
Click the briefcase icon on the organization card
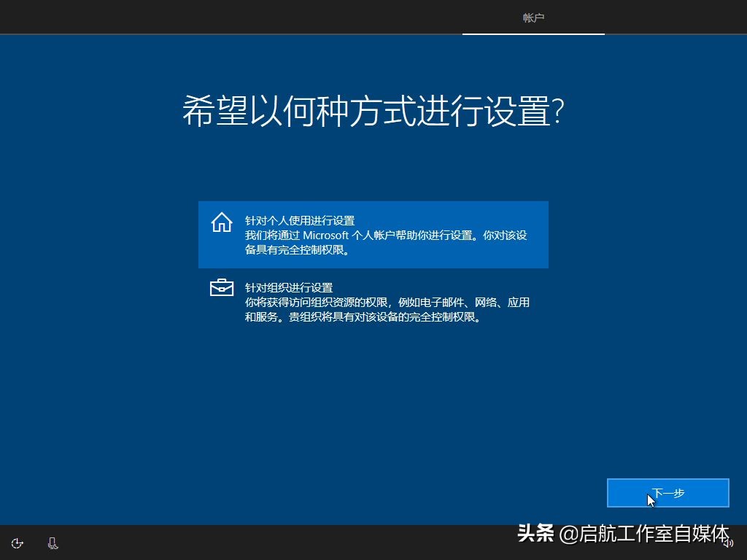coord(221,287)
